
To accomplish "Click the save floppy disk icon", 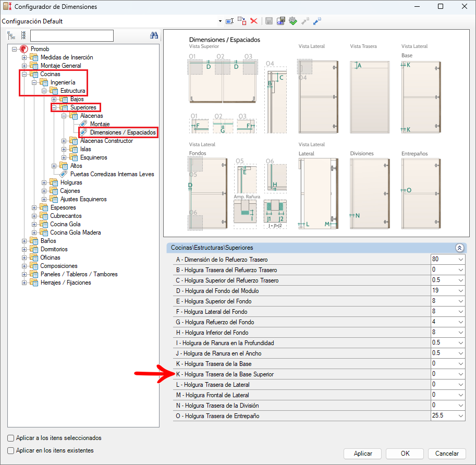I will point(269,21).
